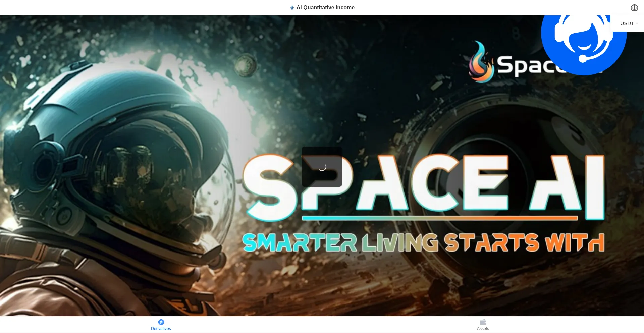Click the small arrow beside USDT
Screen dimensions: 644x333
pyautogui.click(x=637, y=23)
